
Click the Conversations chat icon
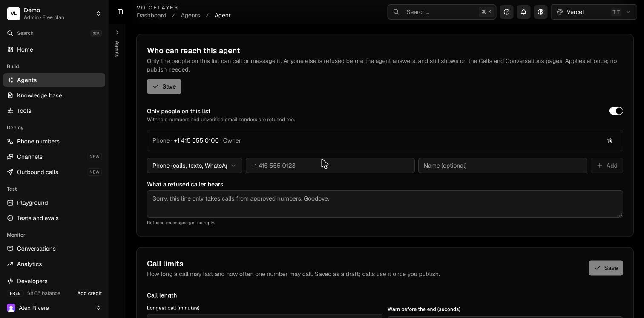(x=10, y=249)
